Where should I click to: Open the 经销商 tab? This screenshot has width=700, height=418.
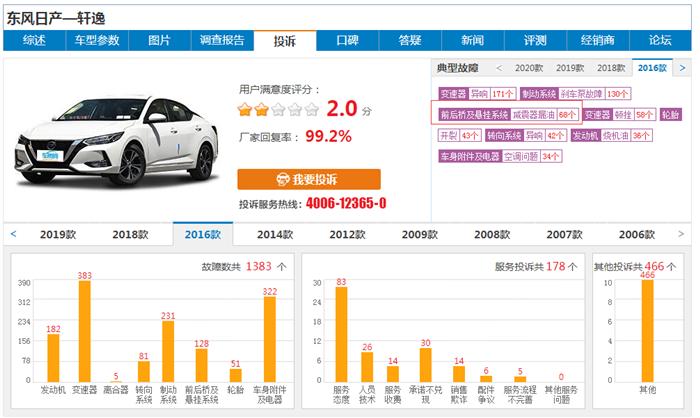pos(598,41)
